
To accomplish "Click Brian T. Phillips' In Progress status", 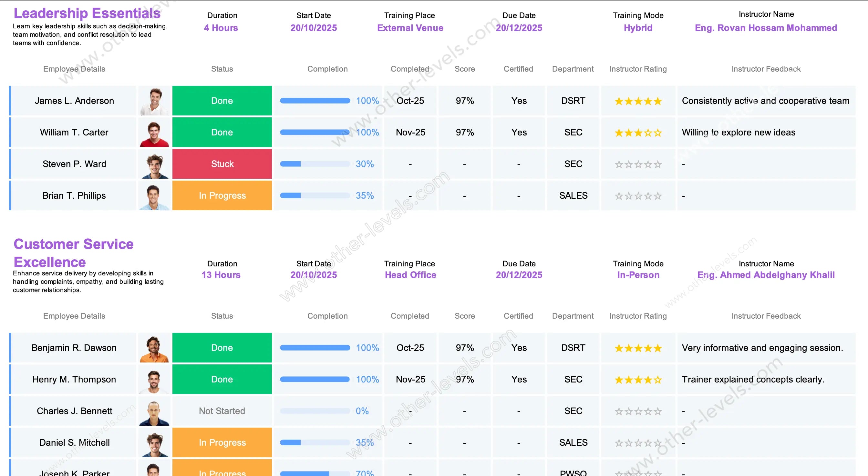I will [222, 195].
